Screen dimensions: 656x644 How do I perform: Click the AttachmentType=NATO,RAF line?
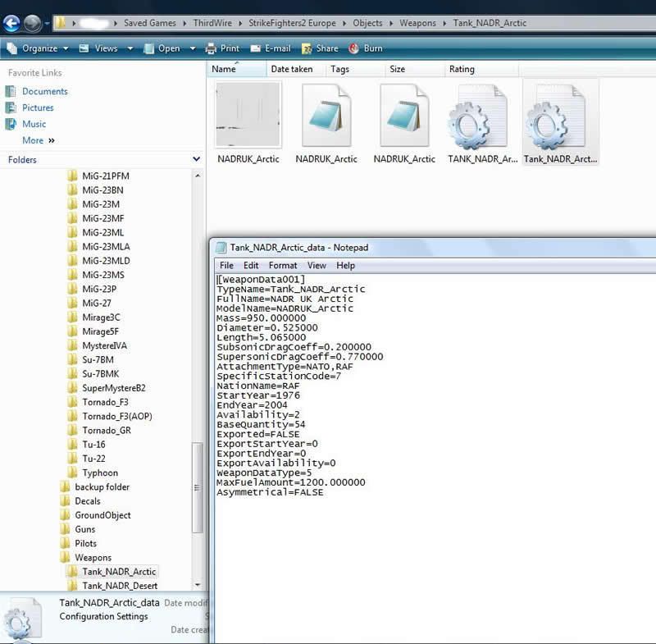tap(285, 367)
